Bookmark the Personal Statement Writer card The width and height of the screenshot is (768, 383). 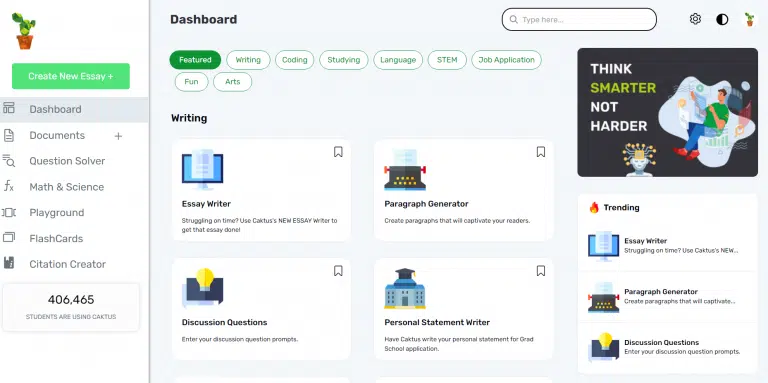pyautogui.click(x=541, y=271)
